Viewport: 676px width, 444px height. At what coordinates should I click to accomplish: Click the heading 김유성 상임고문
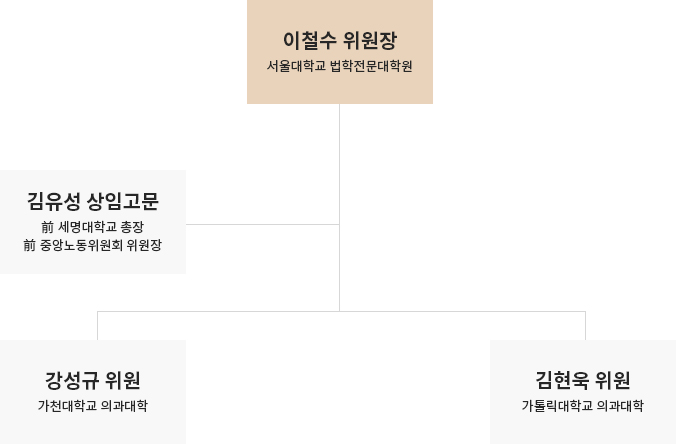(93, 201)
